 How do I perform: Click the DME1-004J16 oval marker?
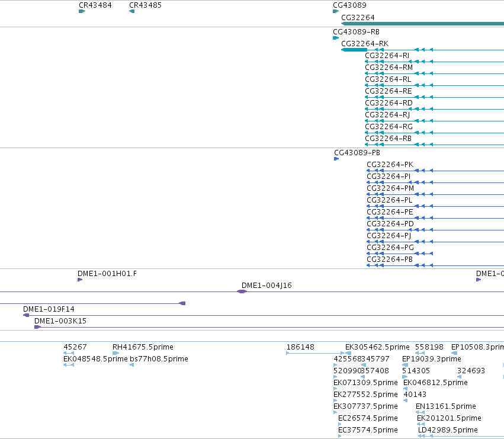[242, 291]
